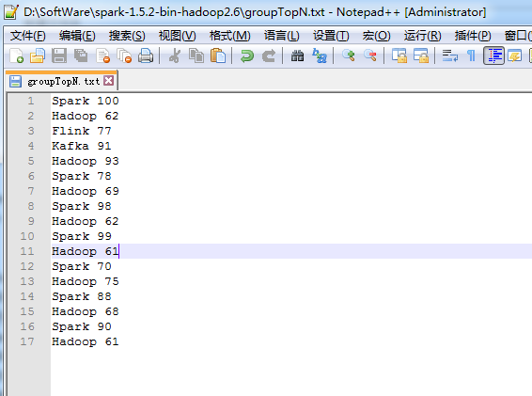Click line number 2 in the margin

point(31,116)
